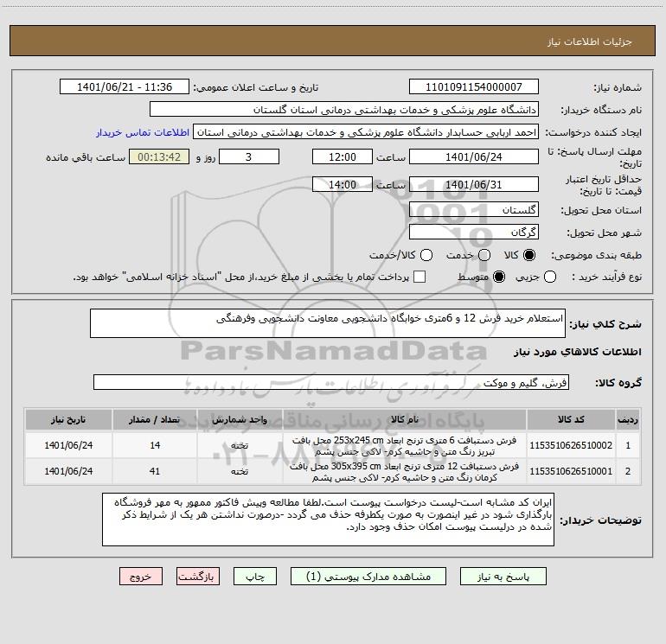Click quantity 41 cell
This screenshot has width=666, height=644.
coord(155,471)
